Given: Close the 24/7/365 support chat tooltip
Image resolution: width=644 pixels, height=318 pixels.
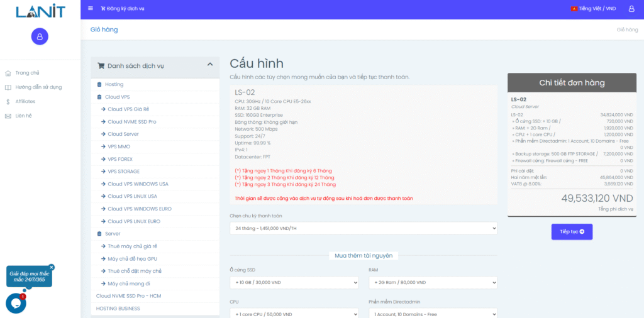Looking at the screenshot, I should click(x=52, y=267).
